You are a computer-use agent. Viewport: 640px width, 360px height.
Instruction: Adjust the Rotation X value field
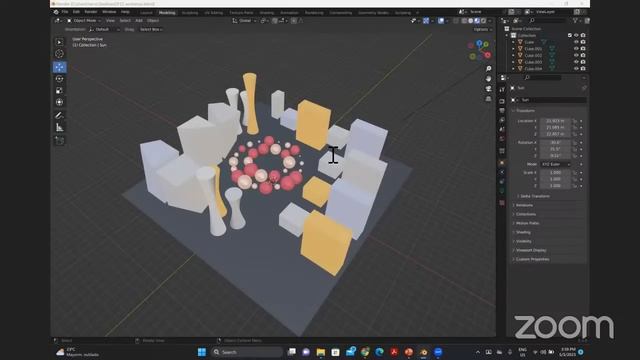click(x=555, y=142)
